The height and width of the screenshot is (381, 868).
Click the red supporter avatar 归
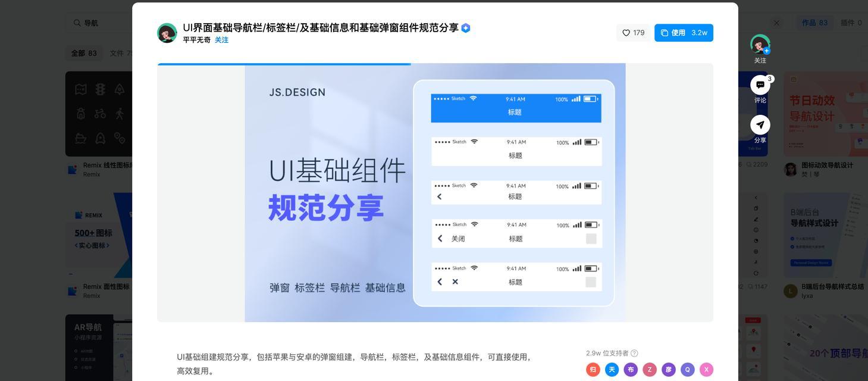pyautogui.click(x=593, y=370)
